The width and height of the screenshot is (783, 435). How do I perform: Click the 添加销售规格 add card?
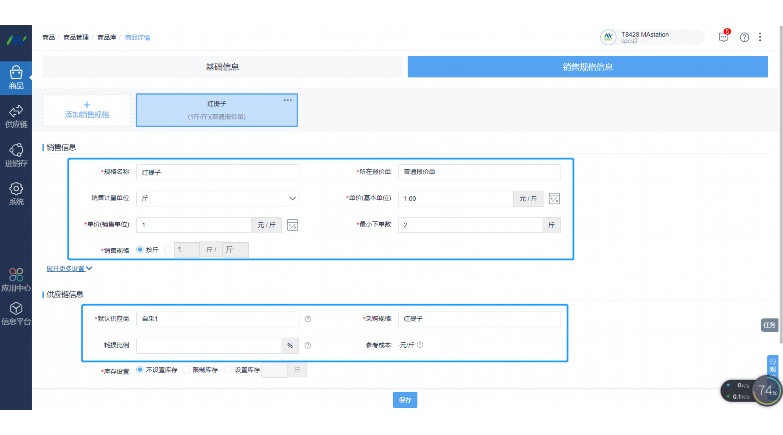click(x=87, y=110)
